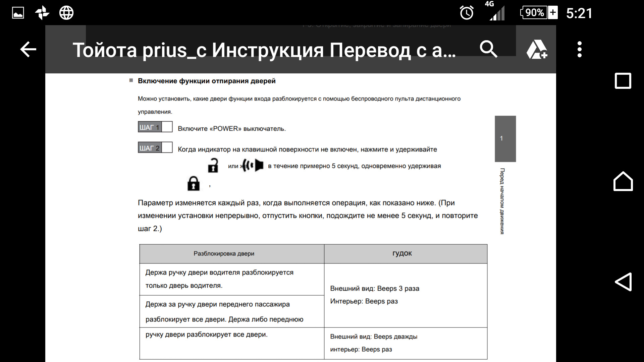Tap vertical text Перед началом движения
The image size is (644, 362).
pos(502,201)
